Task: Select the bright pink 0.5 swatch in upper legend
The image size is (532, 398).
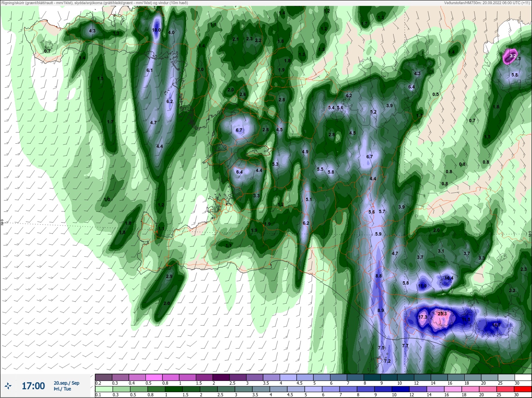Action: [x=154, y=378]
